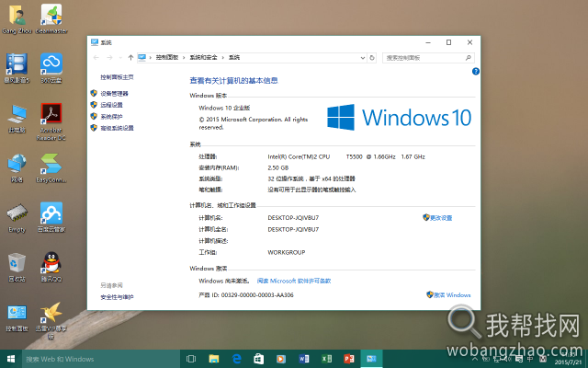Click the active System window taskbar button

click(x=371, y=359)
